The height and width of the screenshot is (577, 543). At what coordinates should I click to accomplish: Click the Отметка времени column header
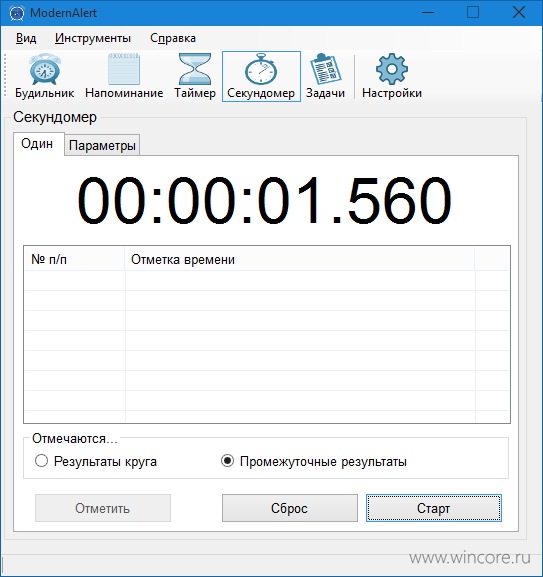click(300, 259)
